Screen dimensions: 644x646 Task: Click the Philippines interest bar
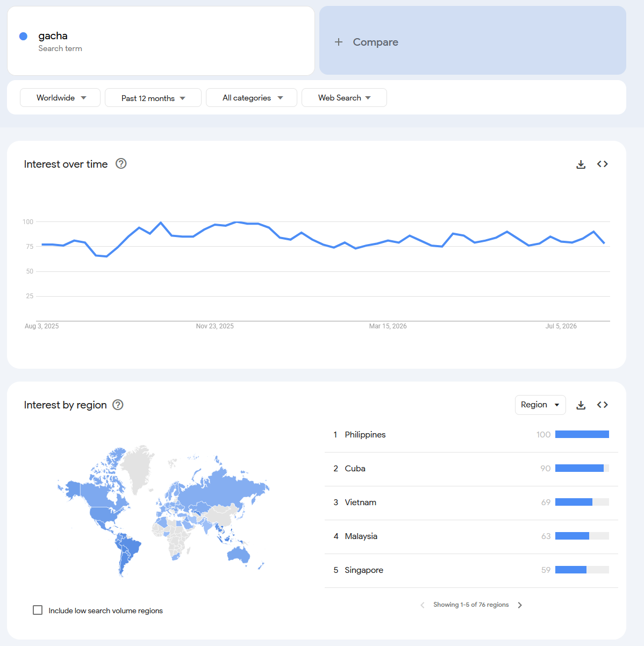pos(582,434)
